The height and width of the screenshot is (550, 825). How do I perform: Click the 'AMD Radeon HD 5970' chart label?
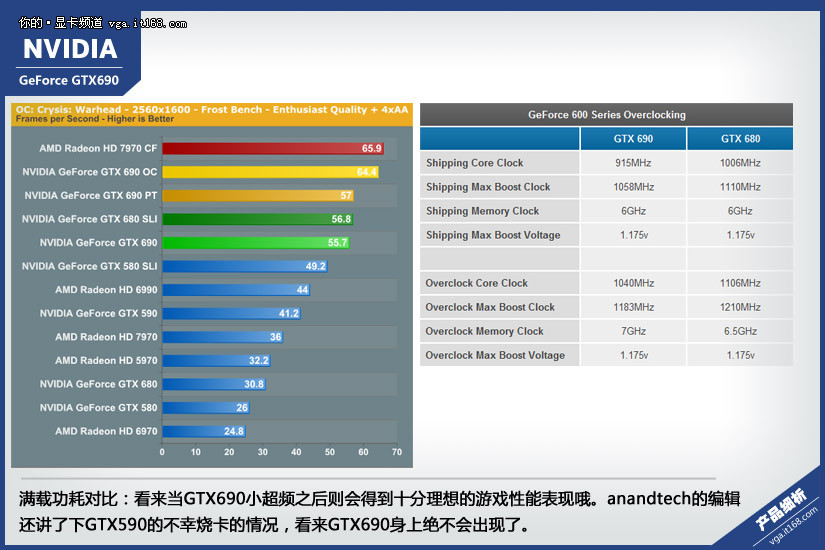(106, 361)
